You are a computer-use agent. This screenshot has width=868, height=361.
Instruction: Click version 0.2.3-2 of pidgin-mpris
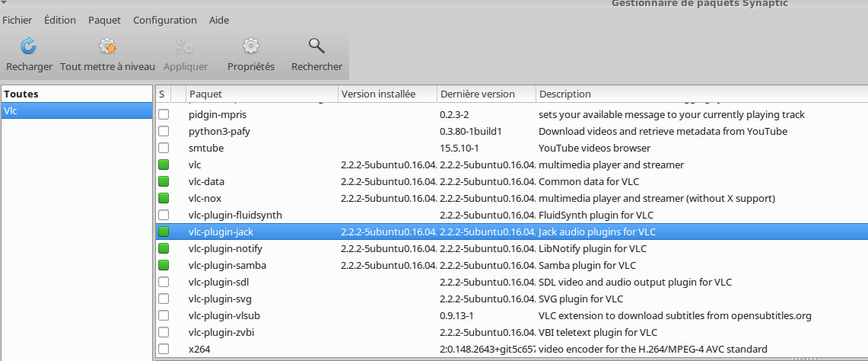tap(454, 115)
